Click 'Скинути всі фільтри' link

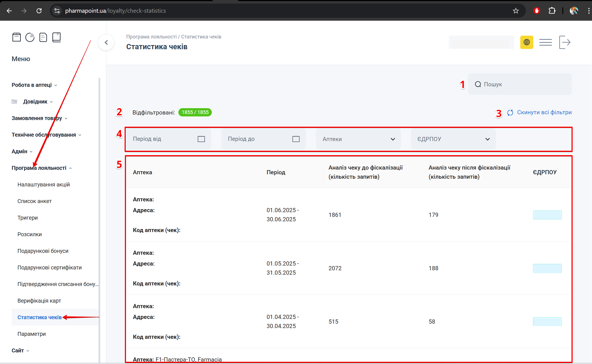(x=544, y=112)
